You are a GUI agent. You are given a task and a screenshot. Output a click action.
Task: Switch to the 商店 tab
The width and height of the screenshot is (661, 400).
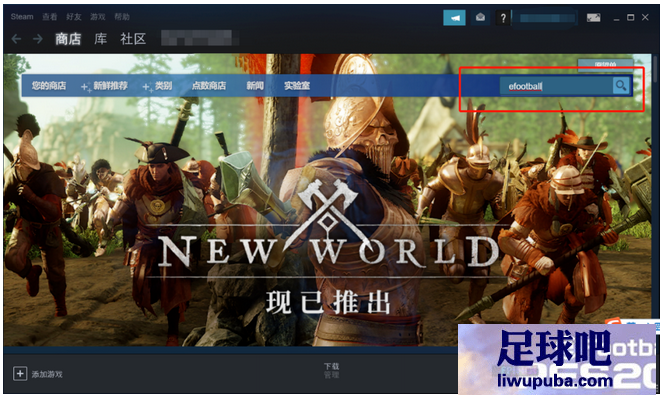point(68,39)
